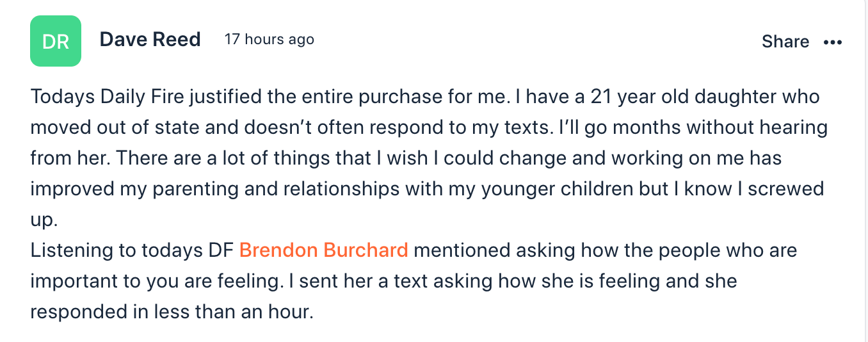Open the Brendon Burchard mention link

323,250
